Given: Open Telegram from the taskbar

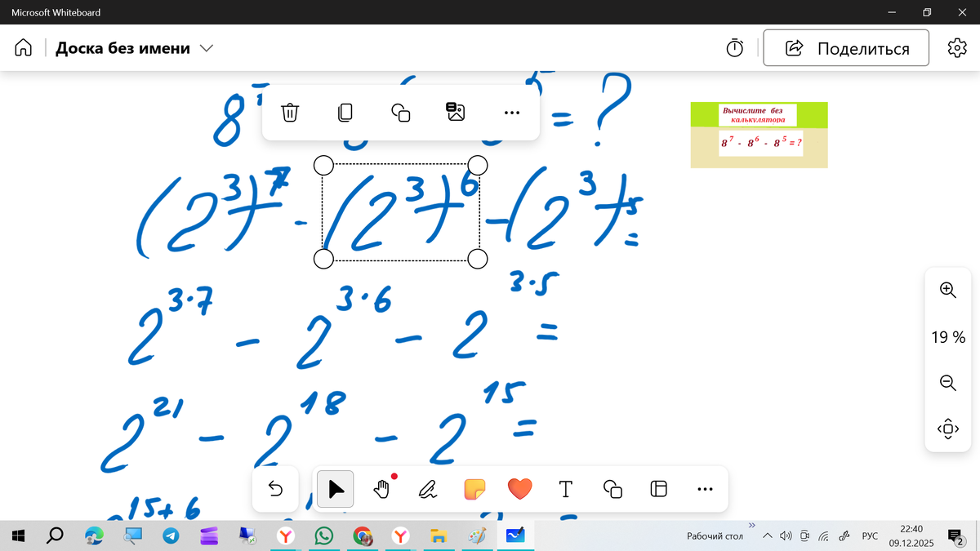Looking at the screenshot, I should pyautogui.click(x=171, y=536).
